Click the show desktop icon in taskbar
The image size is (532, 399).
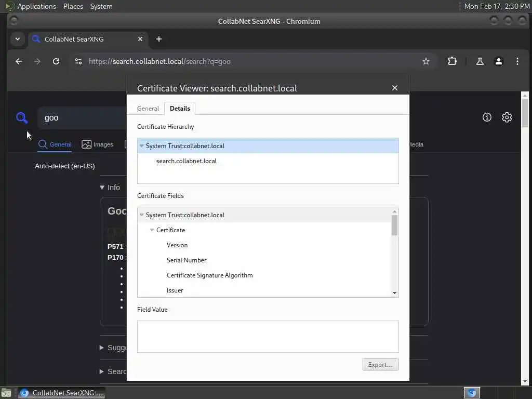coord(6,393)
